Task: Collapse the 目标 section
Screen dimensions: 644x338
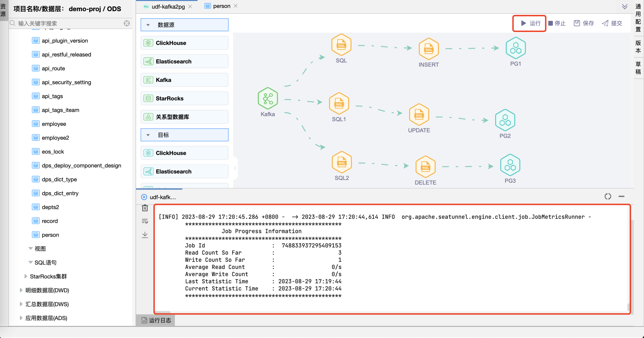Action: pos(148,135)
